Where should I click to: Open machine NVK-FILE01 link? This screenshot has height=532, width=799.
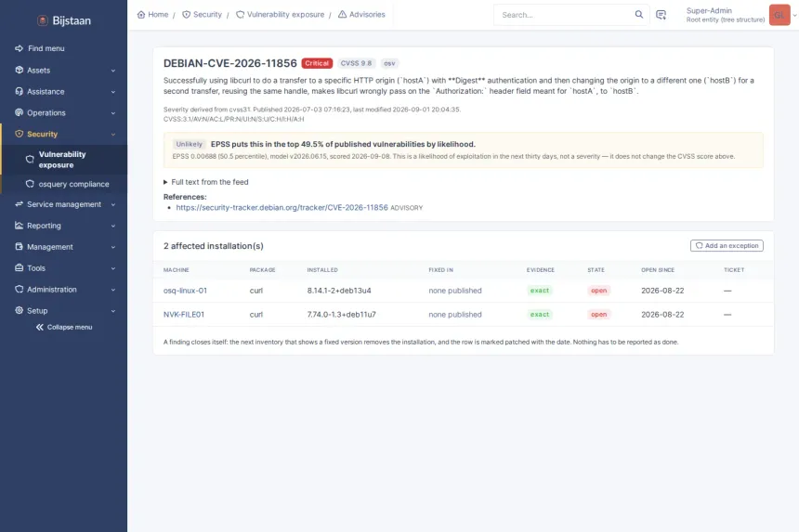click(x=184, y=315)
